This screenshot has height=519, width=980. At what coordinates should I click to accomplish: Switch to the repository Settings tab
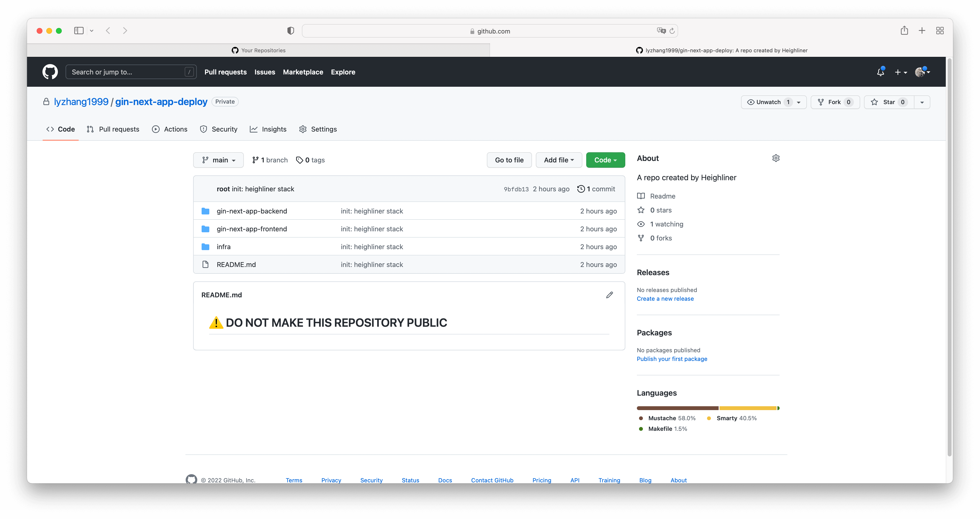pyautogui.click(x=318, y=129)
